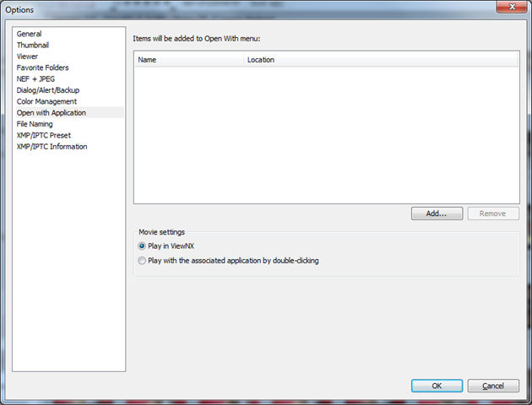The height and width of the screenshot is (405, 532).
Task: Sort by the Name column header
Action: pos(188,60)
